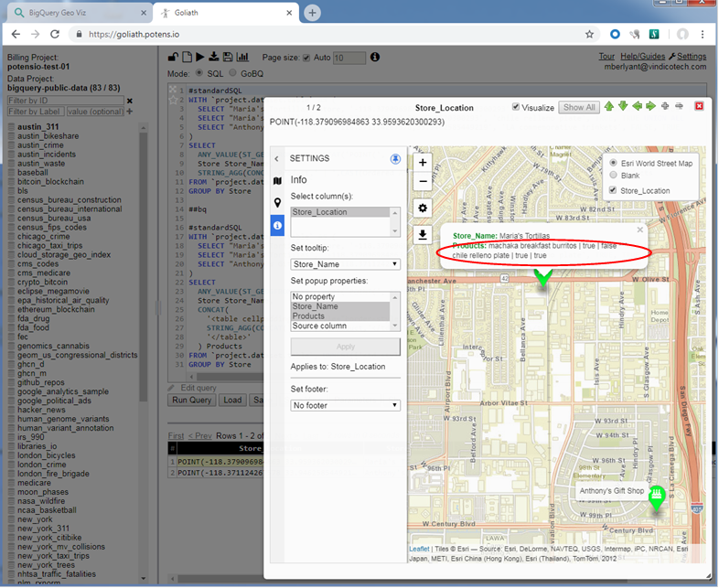Click the save floppy disk icon

228,58
